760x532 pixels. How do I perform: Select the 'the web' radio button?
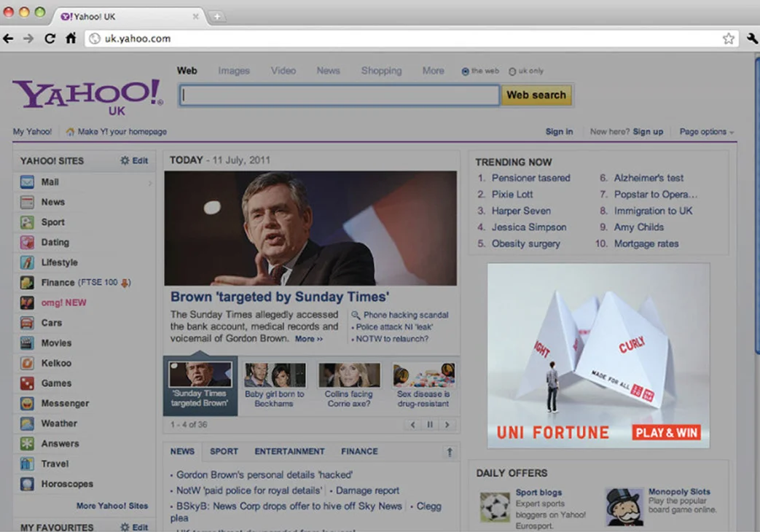(466, 71)
